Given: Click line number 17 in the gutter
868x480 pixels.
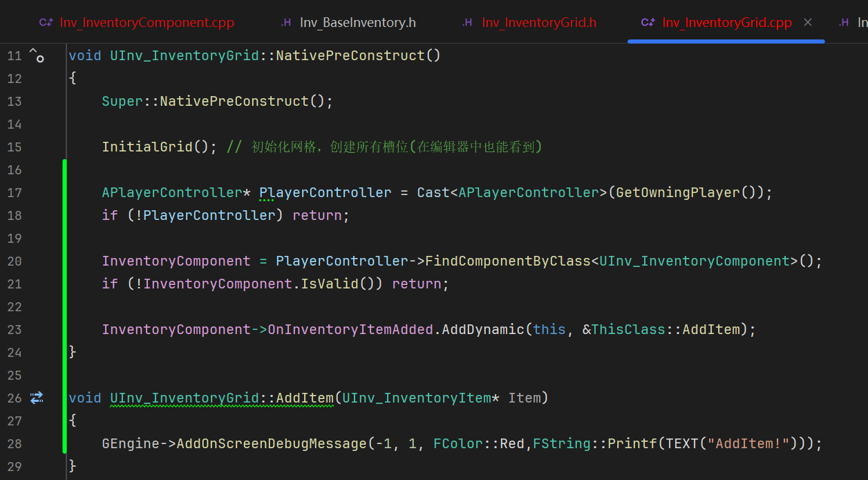Looking at the screenshot, I should pyautogui.click(x=15, y=192).
